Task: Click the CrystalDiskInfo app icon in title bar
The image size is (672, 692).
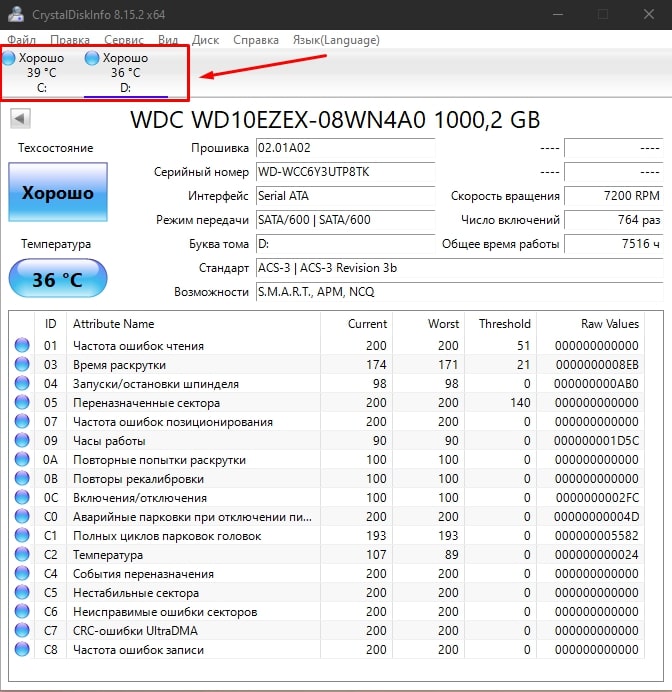Action: [16, 14]
